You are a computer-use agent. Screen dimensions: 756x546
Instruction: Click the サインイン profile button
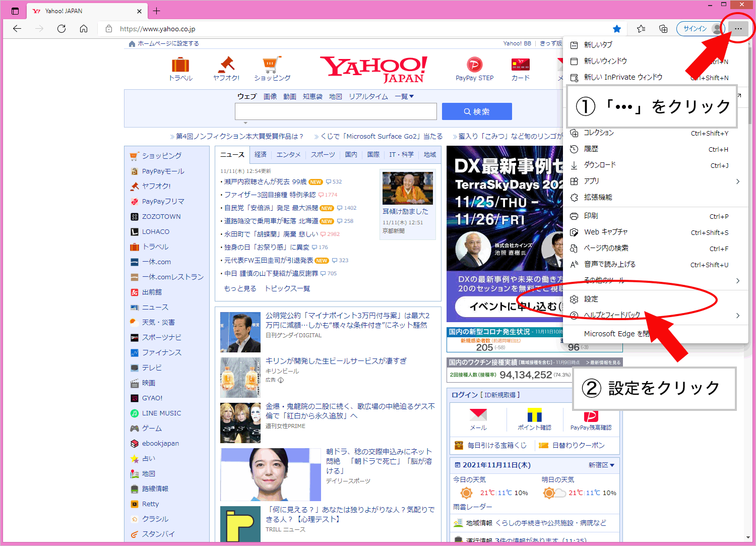[x=700, y=29]
